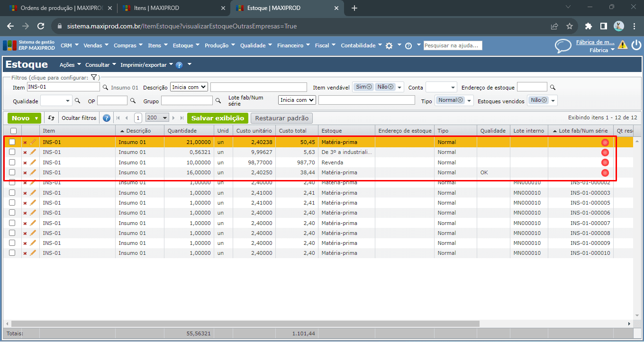The image size is (644, 342).
Task: Click the Restaurar padrão button
Action: (x=281, y=118)
